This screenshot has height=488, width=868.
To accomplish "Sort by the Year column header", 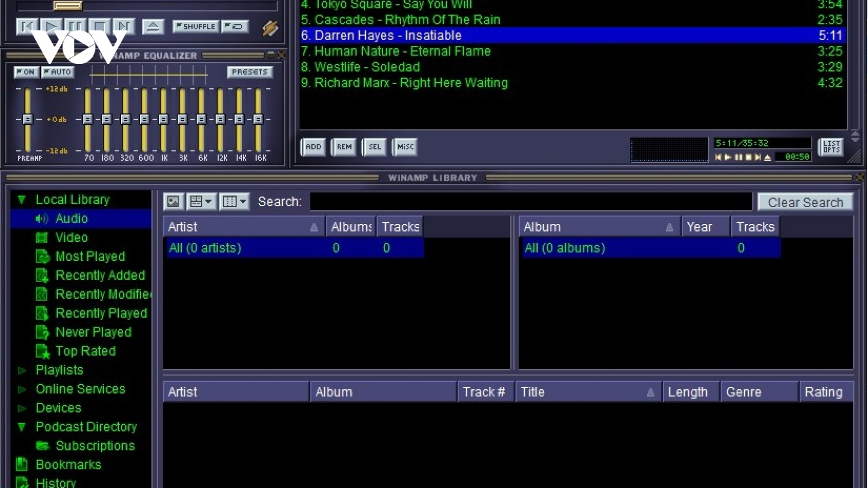I will pyautogui.click(x=705, y=227).
